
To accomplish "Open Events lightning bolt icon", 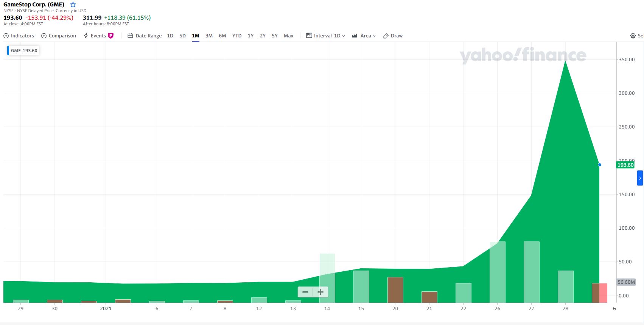I will tap(86, 36).
